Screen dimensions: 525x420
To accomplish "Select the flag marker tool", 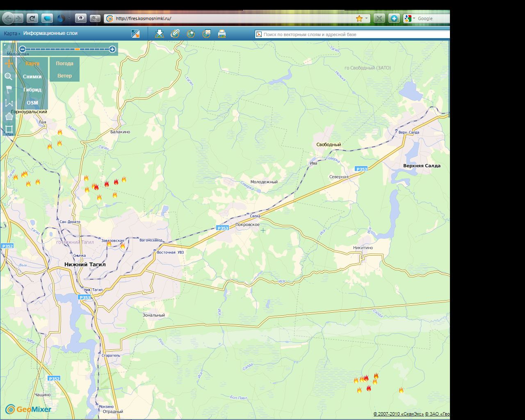I will [9, 89].
